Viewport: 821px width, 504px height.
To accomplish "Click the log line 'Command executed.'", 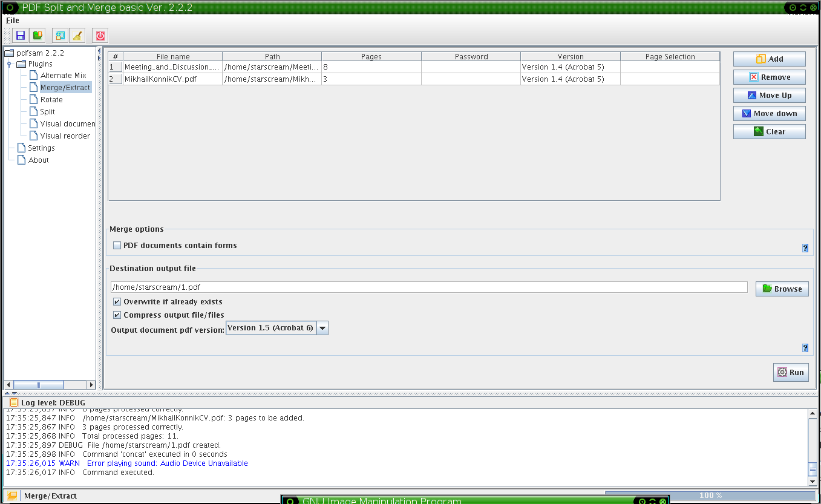I will point(80,473).
